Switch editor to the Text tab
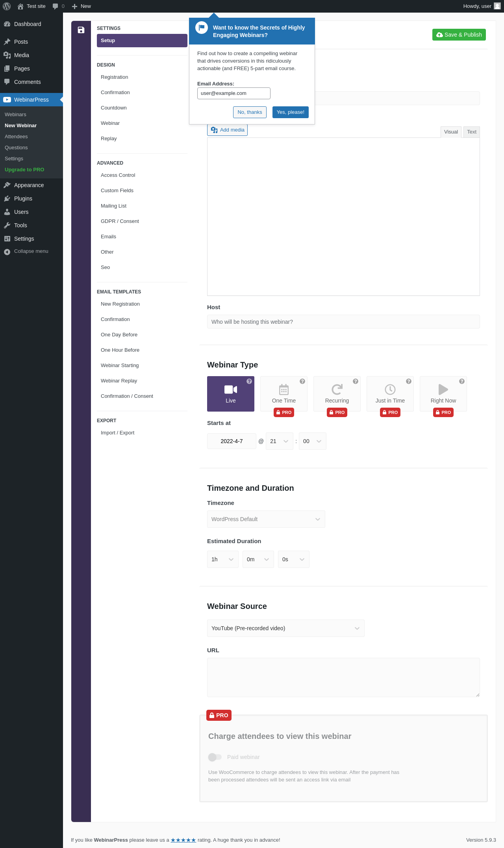504x848 pixels. point(472,132)
